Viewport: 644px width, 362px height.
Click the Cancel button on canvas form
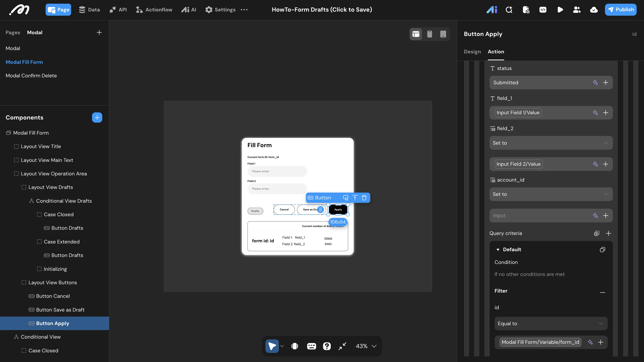(x=284, y=210)
